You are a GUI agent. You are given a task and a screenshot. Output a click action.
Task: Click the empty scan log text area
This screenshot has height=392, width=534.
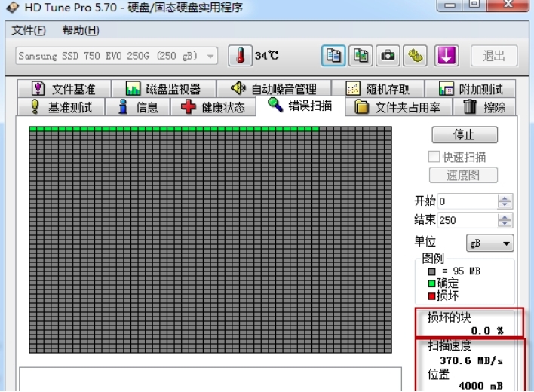pyautogui.click(x=210, y=379)
